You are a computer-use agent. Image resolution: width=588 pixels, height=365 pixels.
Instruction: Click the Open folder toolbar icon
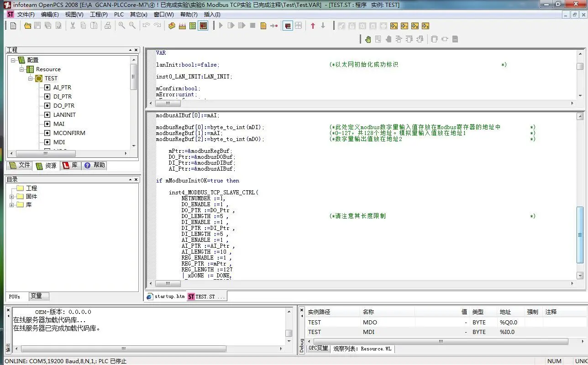(28, 26)
